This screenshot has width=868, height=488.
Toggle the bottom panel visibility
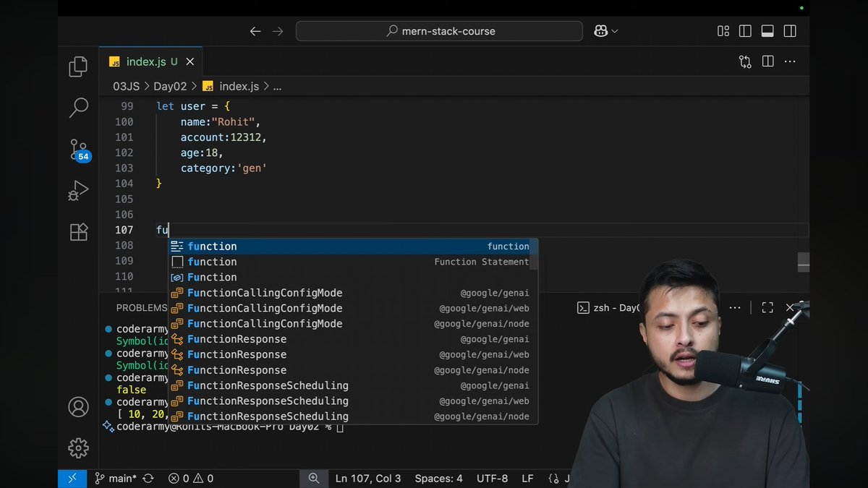[x=767, y=31]
